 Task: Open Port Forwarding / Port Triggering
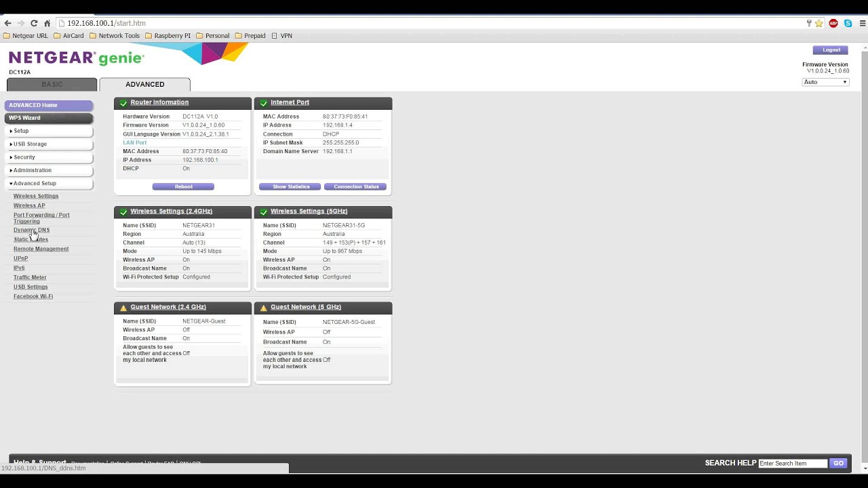[41, 218]
